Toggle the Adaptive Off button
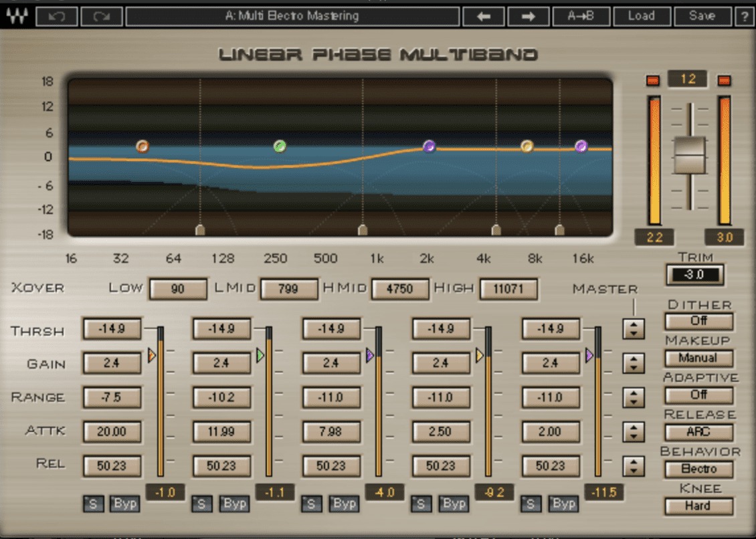The image size is (756, 539). tap(698, 395)
